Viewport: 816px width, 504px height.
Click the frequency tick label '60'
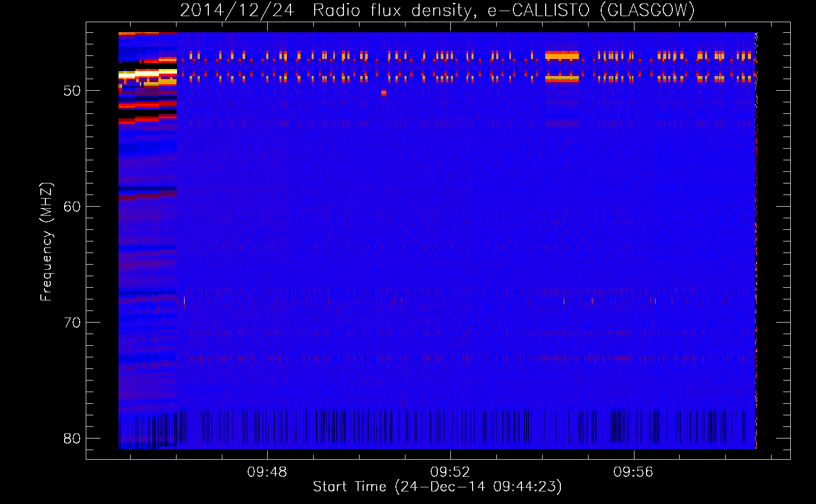coord(72,206)
